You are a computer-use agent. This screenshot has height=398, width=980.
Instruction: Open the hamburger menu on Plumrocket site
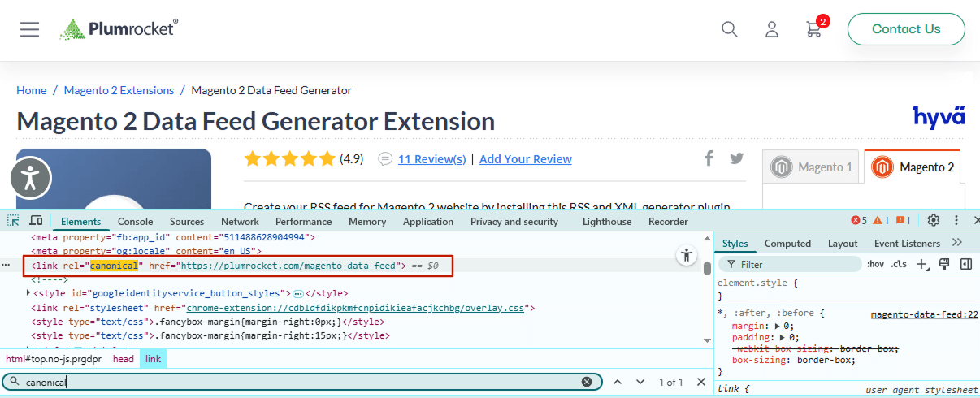coord(30,29)
